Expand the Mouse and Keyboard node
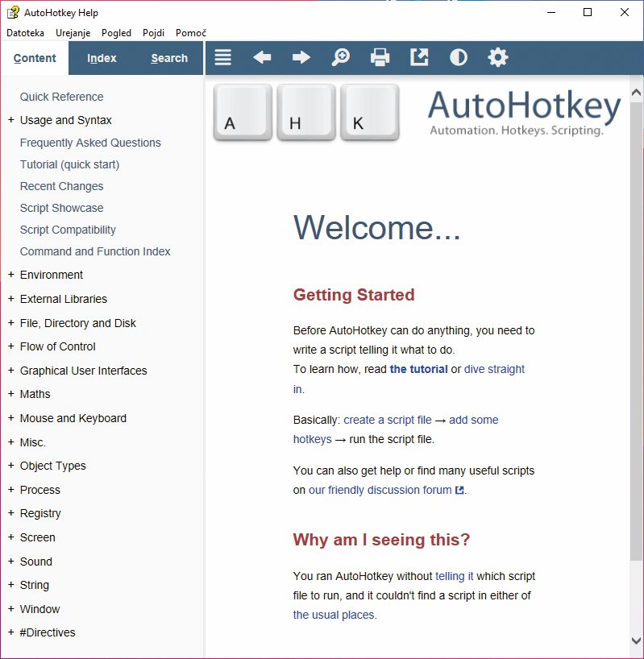The height and width of the screenshot is (659, 644). [11, 418]
